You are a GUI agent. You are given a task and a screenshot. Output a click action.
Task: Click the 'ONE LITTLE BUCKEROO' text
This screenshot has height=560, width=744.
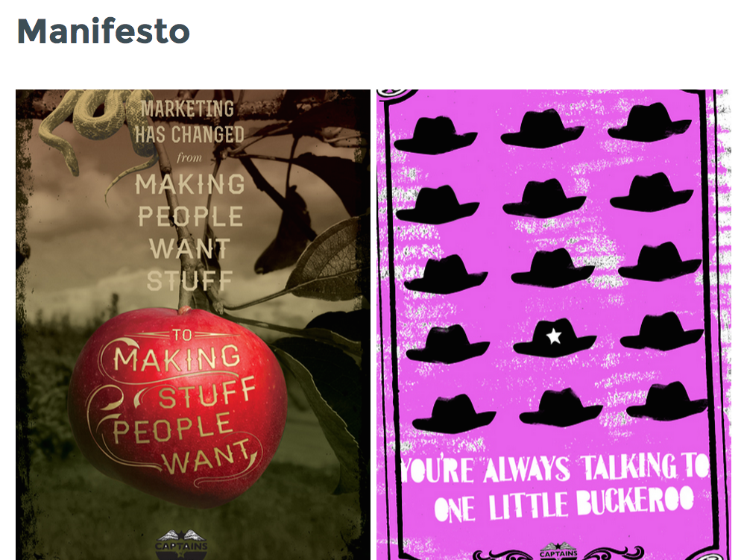click(x=564, y=505)
